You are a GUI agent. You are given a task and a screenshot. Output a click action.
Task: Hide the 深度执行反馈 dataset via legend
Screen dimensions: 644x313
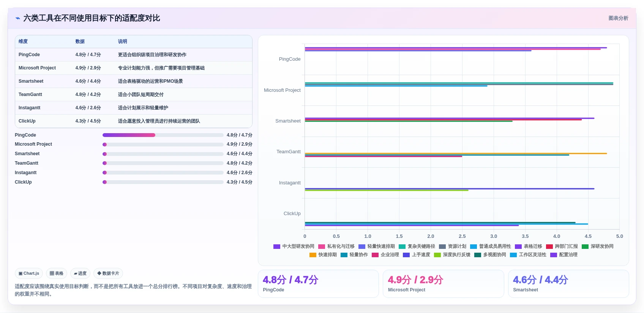(452, 255)
